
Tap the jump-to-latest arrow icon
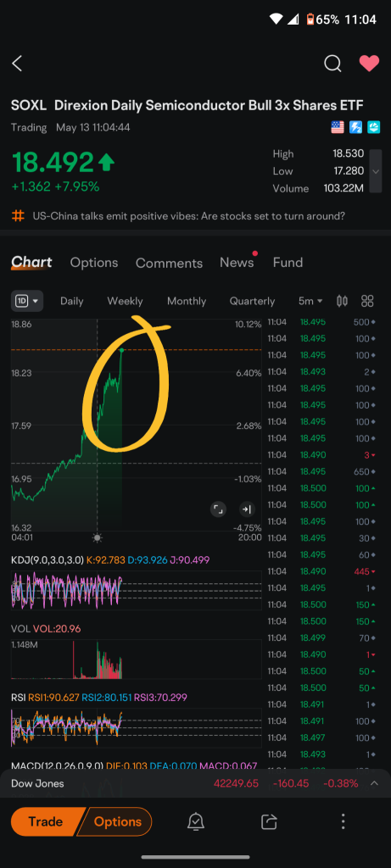tap(247, 509)
